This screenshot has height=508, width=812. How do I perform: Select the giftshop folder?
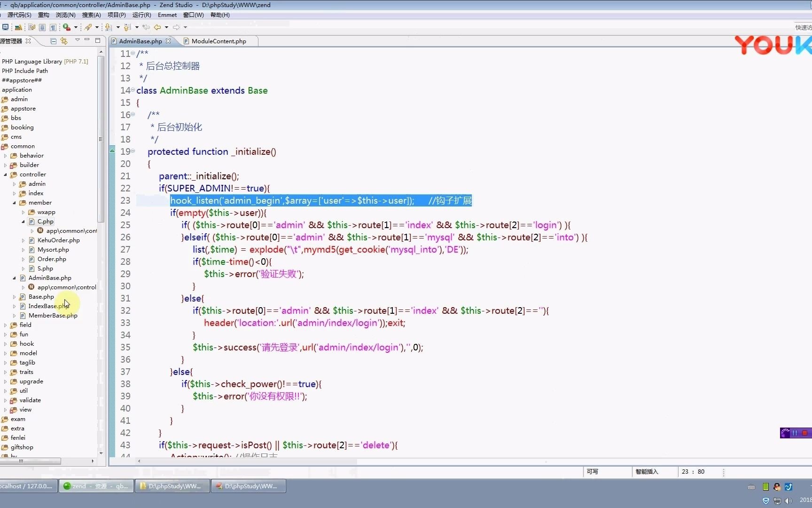point(22,447)
